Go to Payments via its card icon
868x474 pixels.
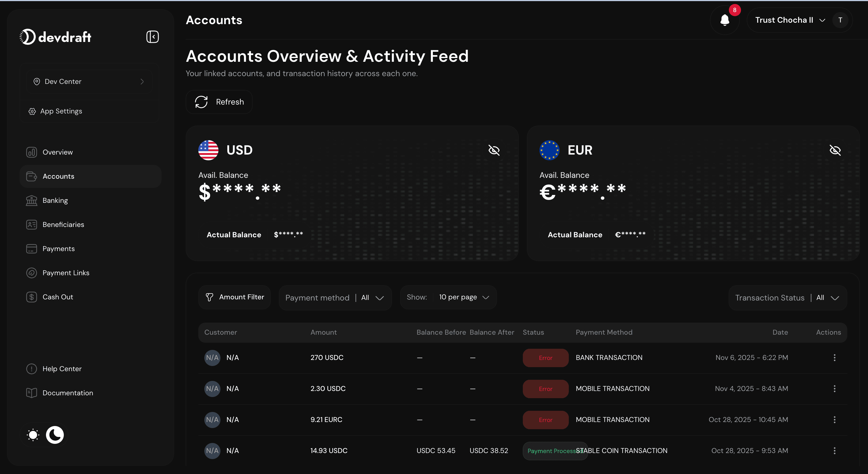[x=31, y=248]
